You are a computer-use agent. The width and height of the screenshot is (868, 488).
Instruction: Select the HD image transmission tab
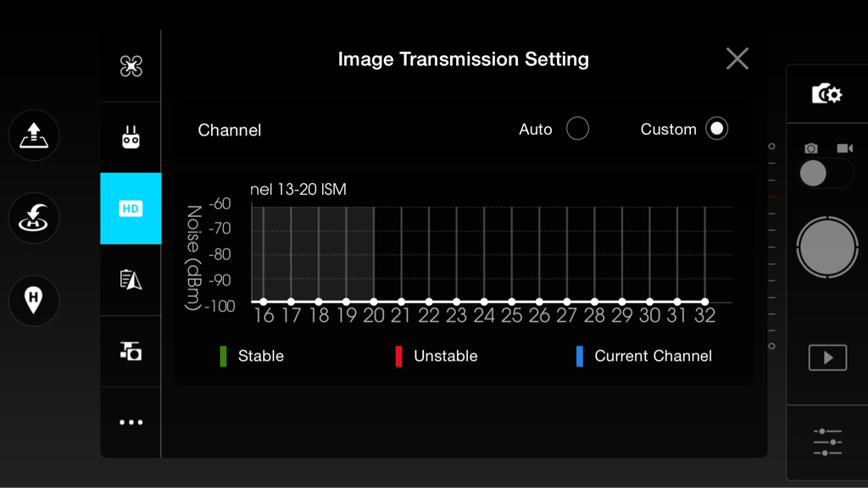pos(131,208)
